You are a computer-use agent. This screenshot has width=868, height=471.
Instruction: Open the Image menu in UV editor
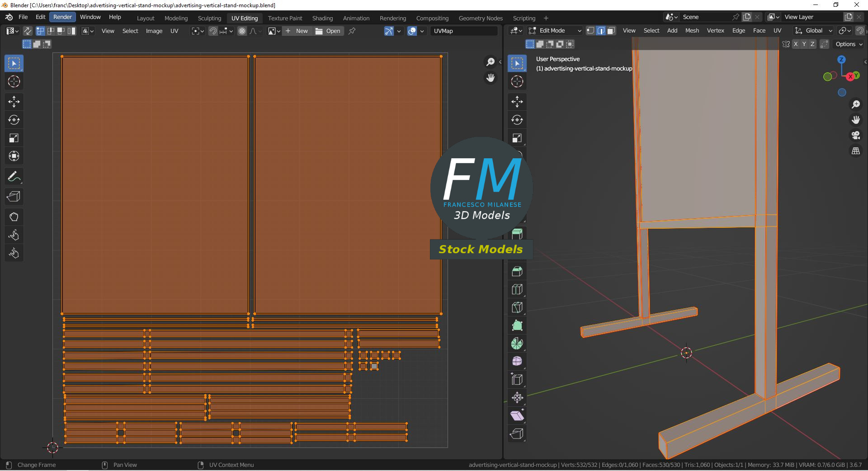tap(154, 31)
